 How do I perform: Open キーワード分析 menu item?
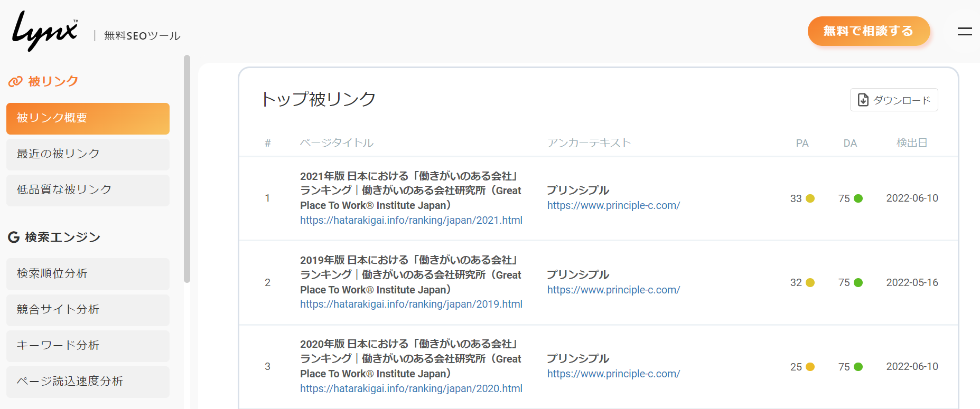pos(88,346)
